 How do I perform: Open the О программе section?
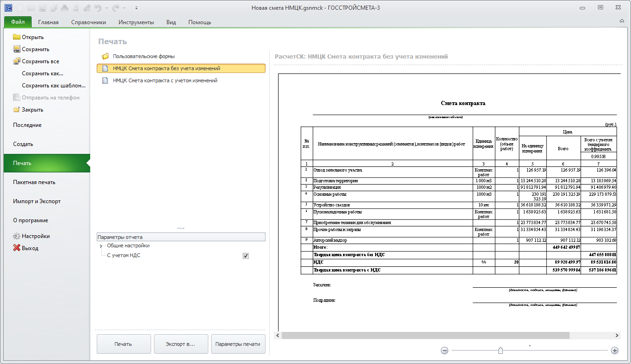pos(31,220)
